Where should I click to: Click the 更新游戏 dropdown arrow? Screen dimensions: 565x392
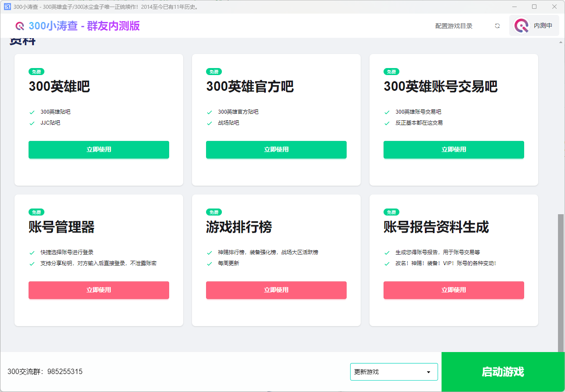click(428, 372)
